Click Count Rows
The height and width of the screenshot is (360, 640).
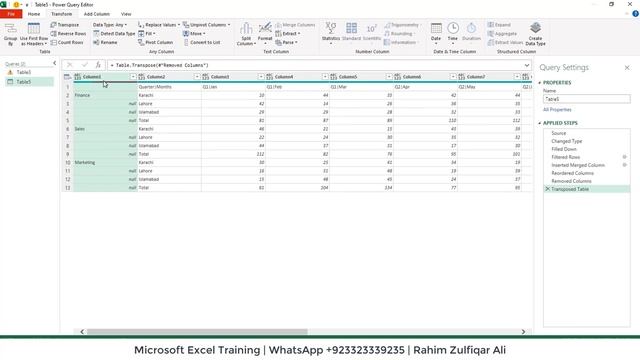pos(67,42)
